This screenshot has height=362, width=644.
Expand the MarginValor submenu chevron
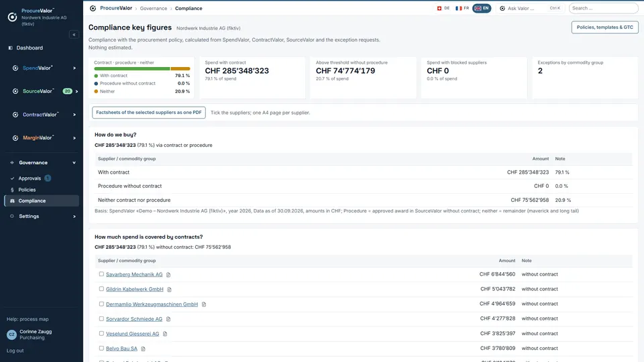(74, 138)
